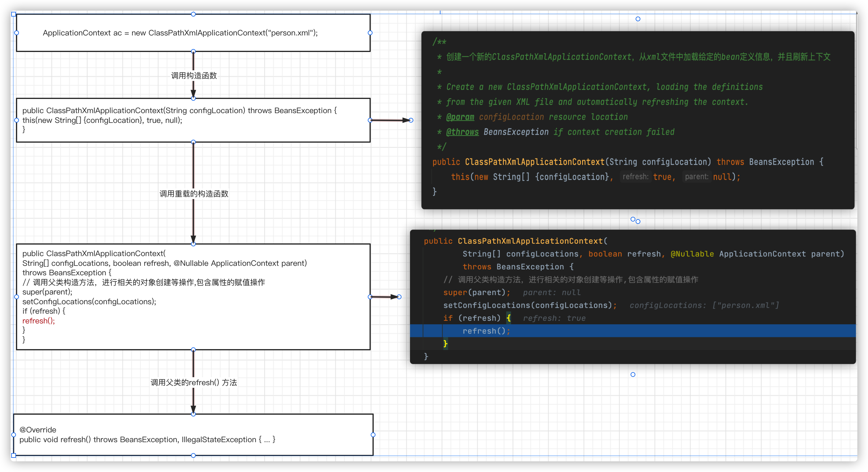Click the bottom-left selection handle of the group

(14, 455)
